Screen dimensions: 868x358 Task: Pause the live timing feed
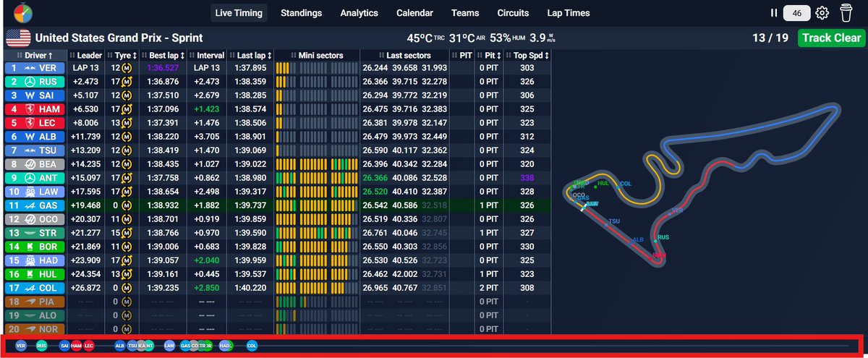click(774, 13)
